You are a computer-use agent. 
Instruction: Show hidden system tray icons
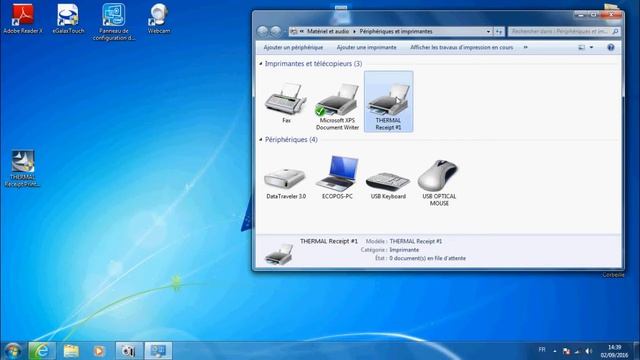pyautogui.click(x=555, y=351)
